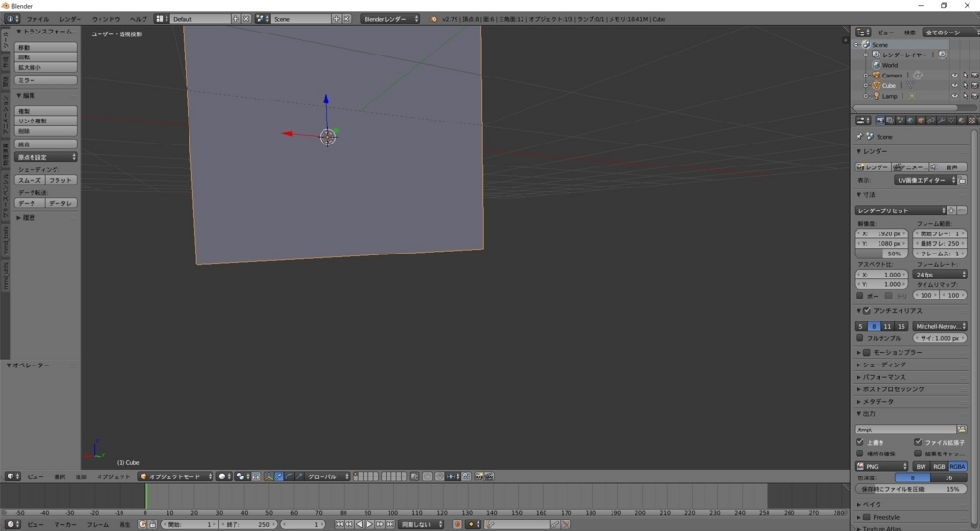The width and height of the screenshot is (980, 531).
Task: Open the 追加 menu in viewport header
Action: coord(81,476)
